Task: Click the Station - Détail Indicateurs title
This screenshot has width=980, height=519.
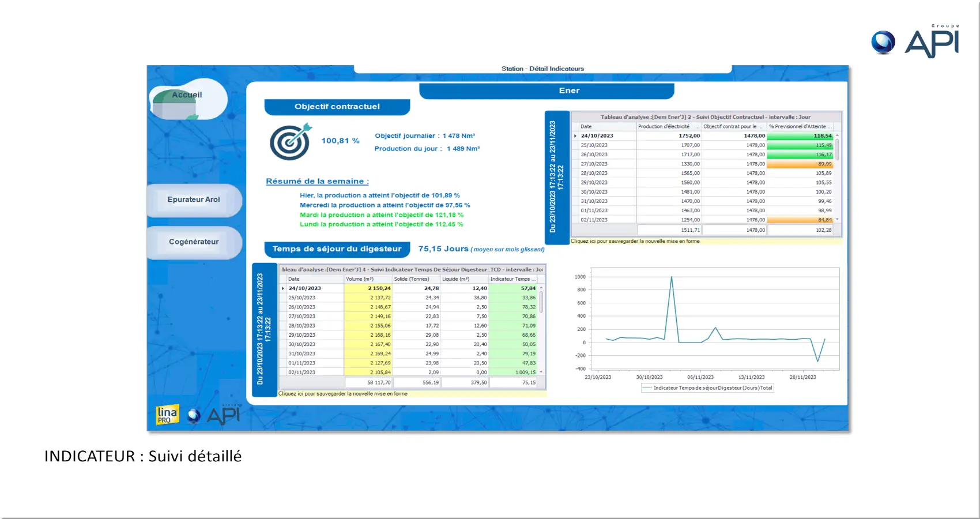Action: 542,69
